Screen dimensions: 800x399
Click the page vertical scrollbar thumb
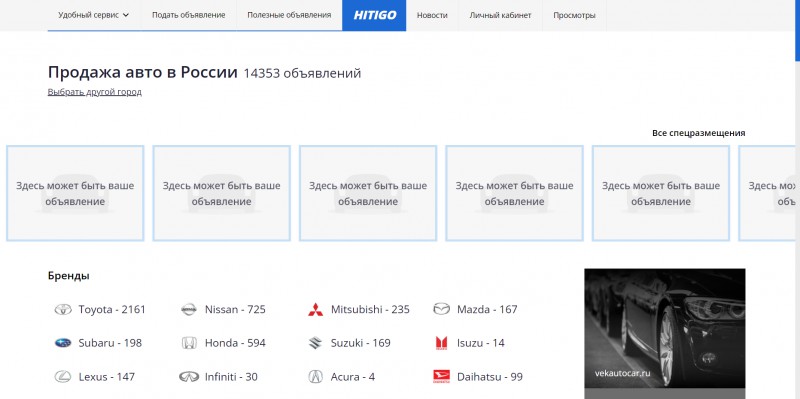click(797, 31)
